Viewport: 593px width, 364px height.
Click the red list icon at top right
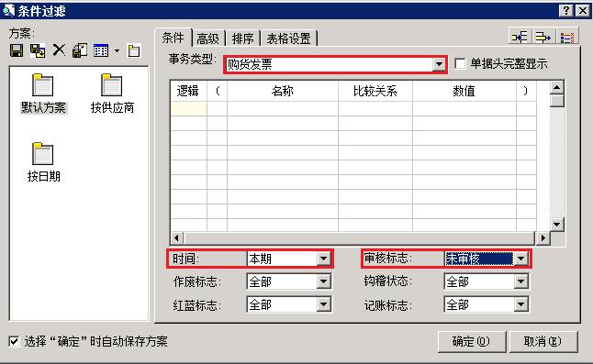coord(567,37)
